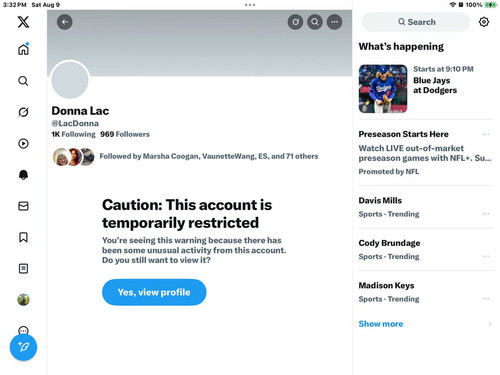Open the Video play tab icon

23,143
